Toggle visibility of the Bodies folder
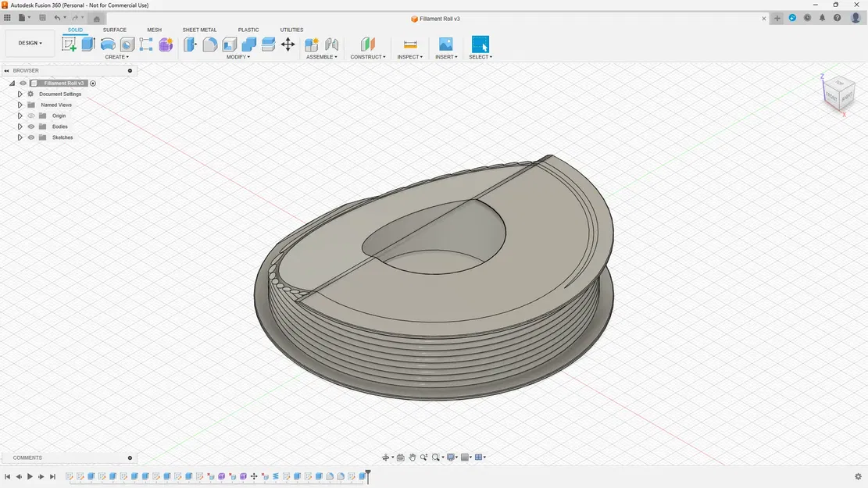This screenshot has height=488, width=868. 31,126
